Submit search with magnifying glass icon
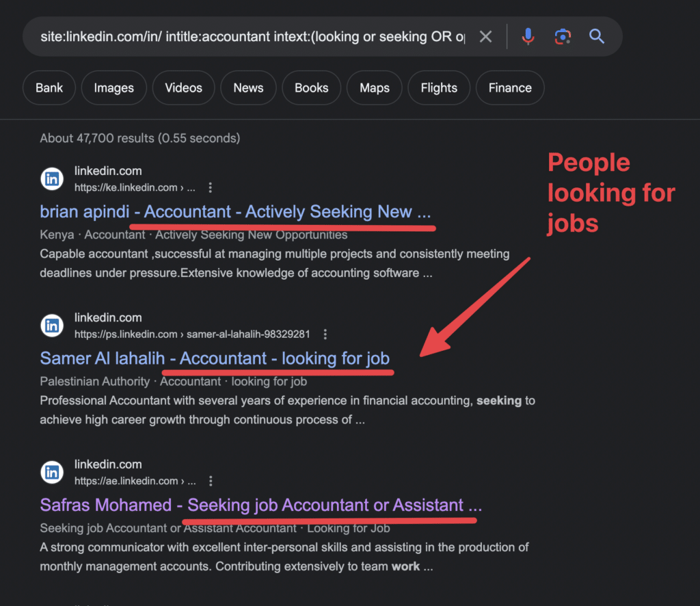 click(596, 36)
